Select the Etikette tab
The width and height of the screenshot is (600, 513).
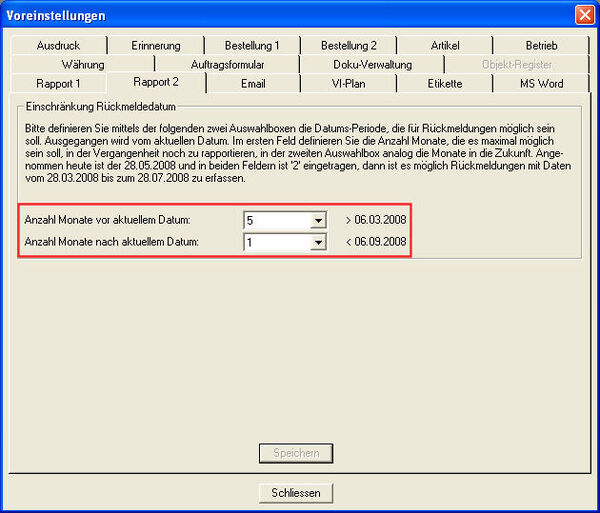click(445, 84)
